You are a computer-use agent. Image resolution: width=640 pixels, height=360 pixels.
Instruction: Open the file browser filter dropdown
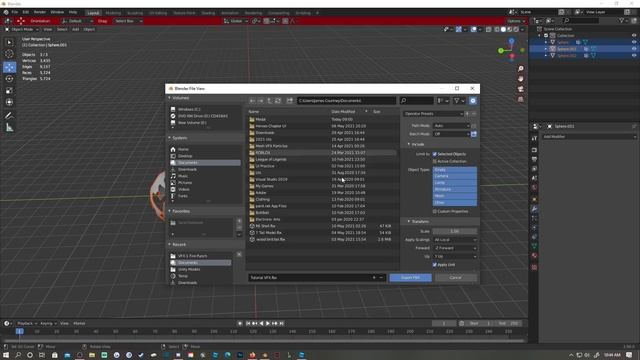459,100
